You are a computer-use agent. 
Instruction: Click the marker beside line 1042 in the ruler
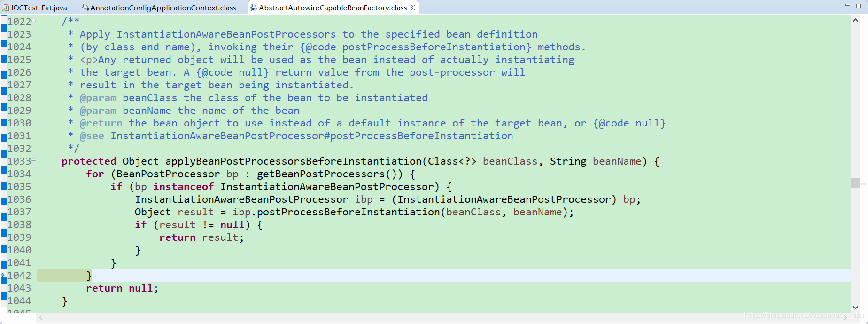[3, 275]
